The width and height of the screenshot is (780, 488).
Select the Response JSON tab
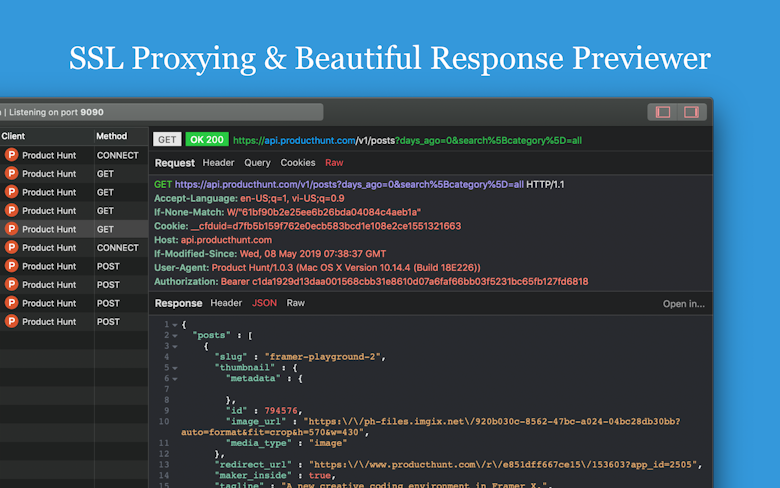pyautogui.click(x=264, y=303)
